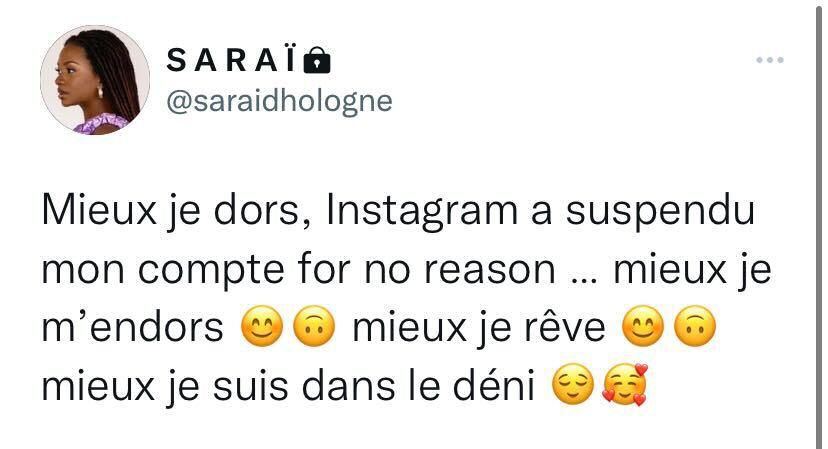Click the upside-down face emoji after m'endors
Screen dimensions: 828x449
tap(314, 326)
